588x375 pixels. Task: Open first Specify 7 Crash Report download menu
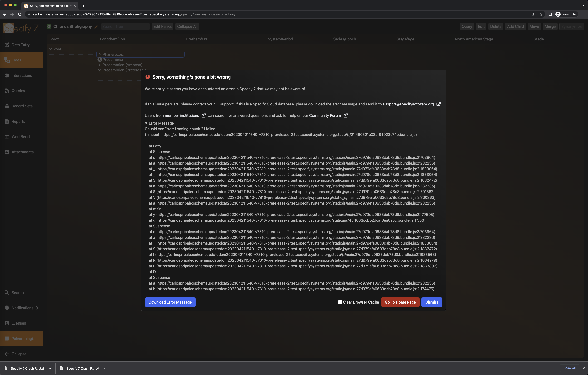(x=50, y=368)
